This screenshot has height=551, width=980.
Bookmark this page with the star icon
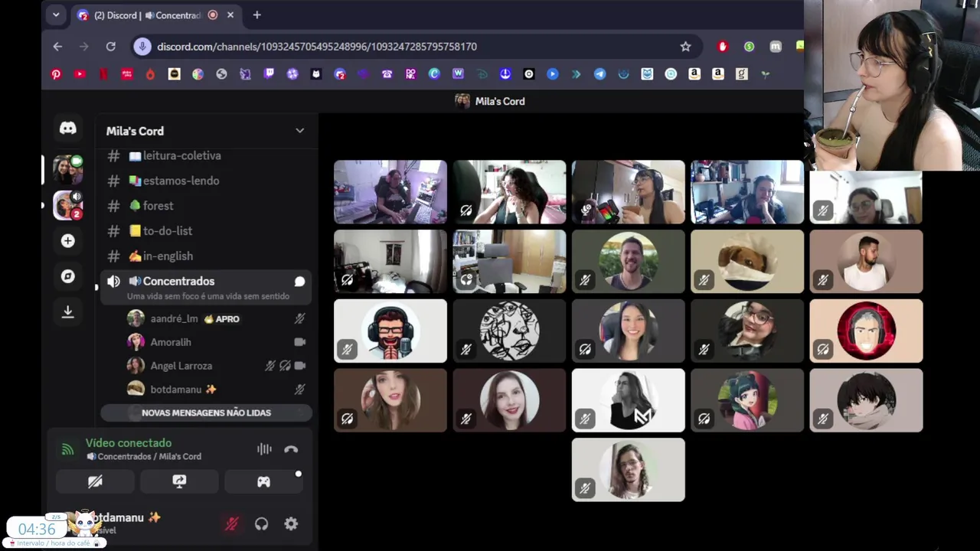685,47
